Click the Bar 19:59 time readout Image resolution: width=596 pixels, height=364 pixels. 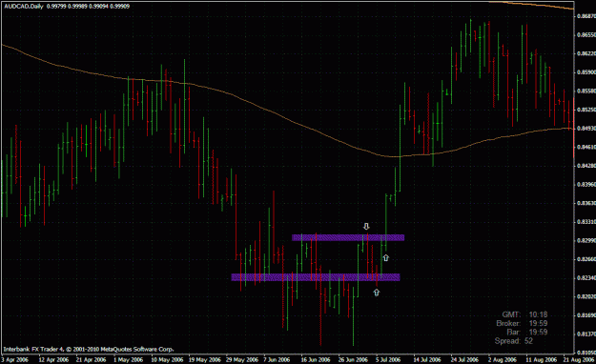(527, 333)
